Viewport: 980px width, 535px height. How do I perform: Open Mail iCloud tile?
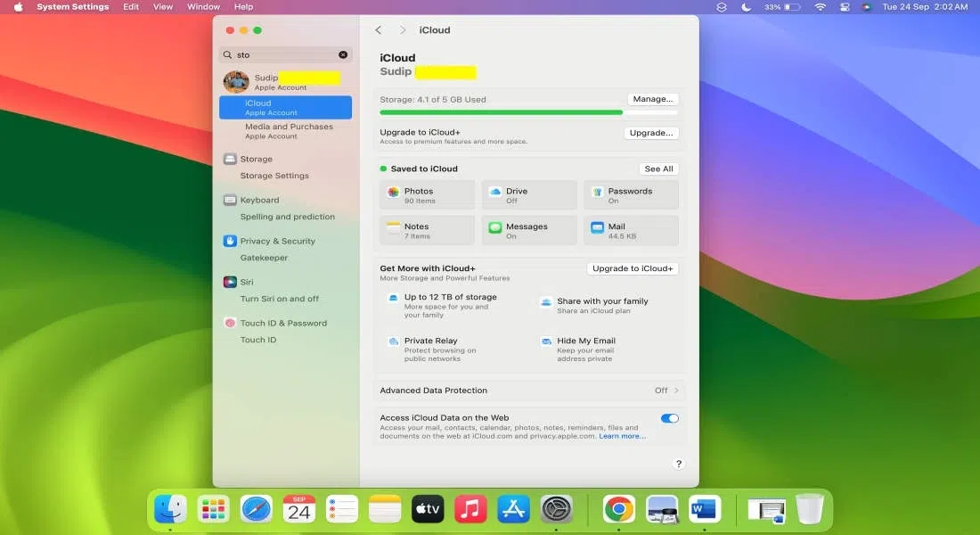click(x=632, y=230)
